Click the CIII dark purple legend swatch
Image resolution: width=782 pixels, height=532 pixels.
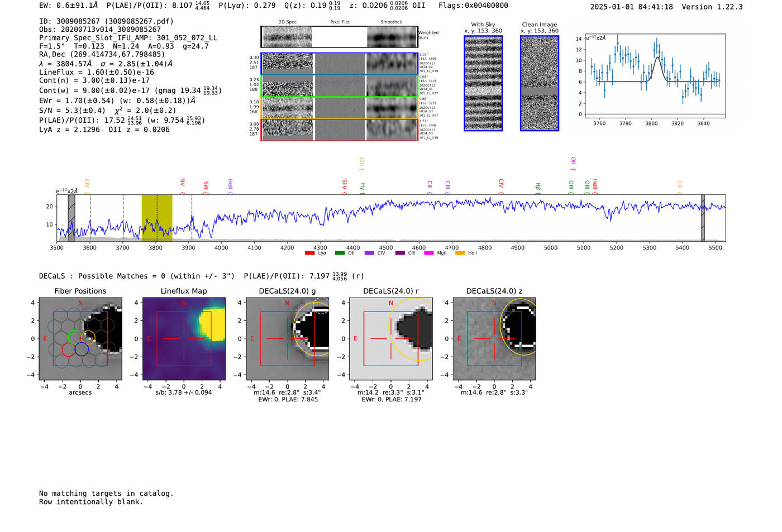pyautogui.click(x=400, y=253)
